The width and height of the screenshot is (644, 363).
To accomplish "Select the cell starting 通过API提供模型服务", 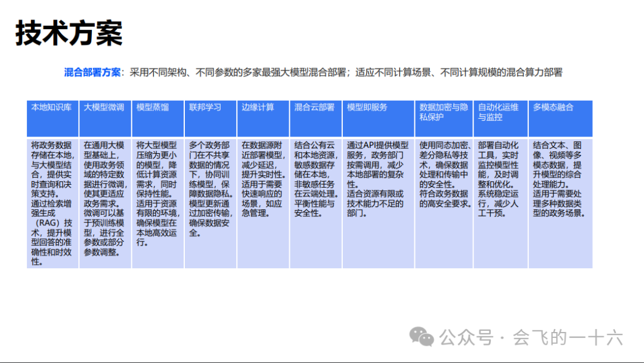I will (378, 203).
